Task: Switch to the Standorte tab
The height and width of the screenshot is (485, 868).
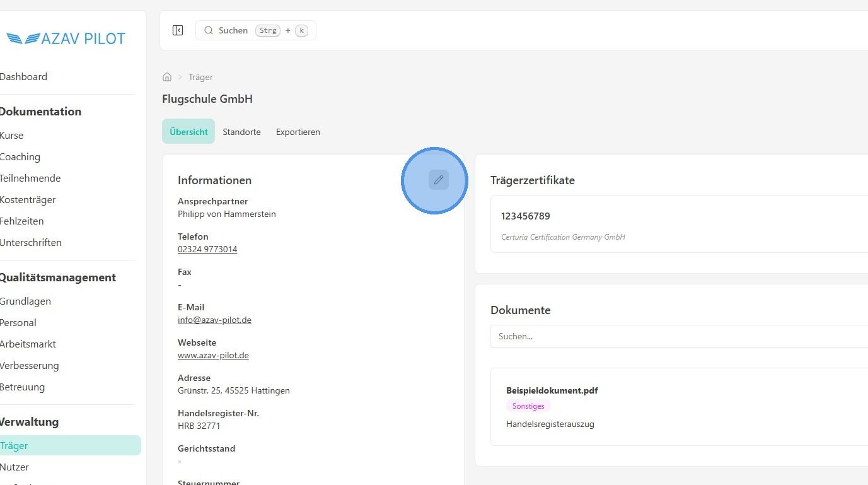Action: point(241,132)
